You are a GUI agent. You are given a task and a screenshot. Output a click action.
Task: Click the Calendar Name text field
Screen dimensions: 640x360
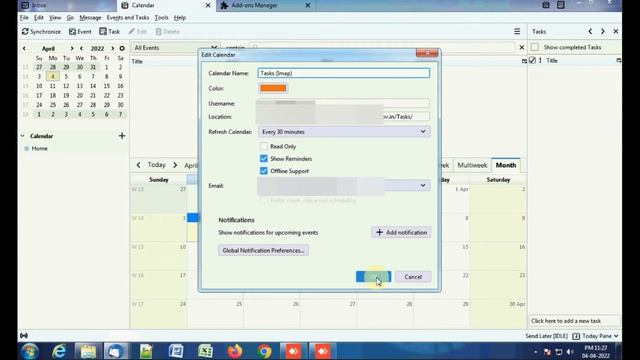pos(343,73)
